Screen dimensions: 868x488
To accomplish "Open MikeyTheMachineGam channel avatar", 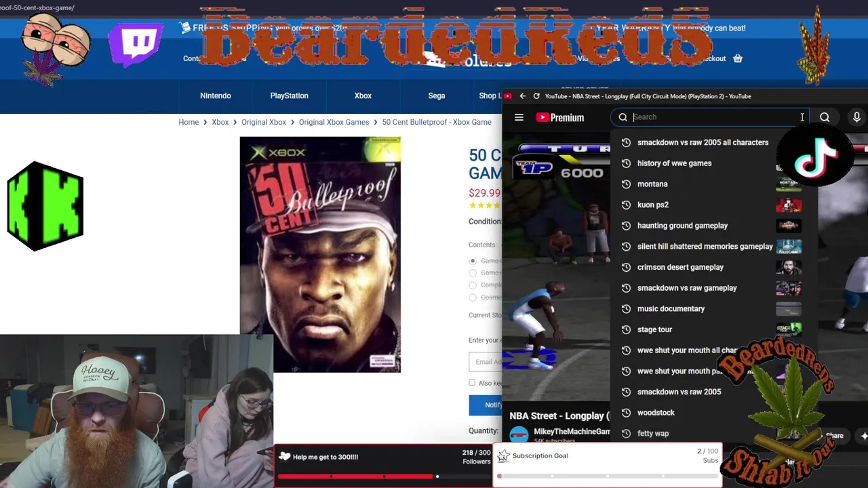I will click(x=519, y=435).
